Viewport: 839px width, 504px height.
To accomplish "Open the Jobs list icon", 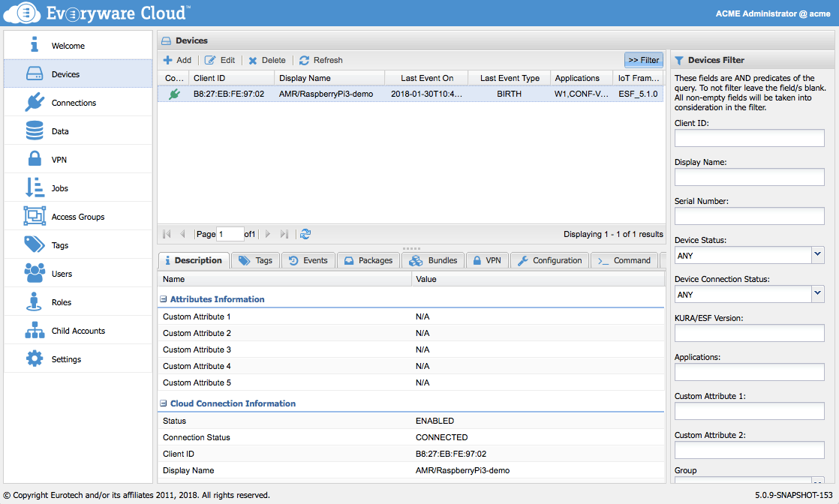I will click(x=35, y=187).
